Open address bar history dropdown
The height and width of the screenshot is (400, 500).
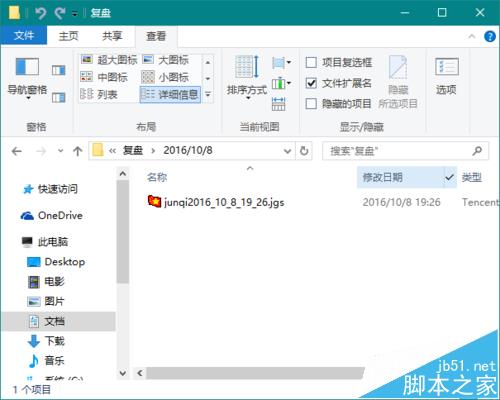pyautogui.click(x=287, y=151)
